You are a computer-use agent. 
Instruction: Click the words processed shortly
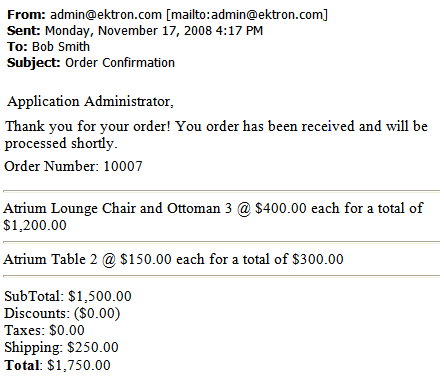point(61,144)
